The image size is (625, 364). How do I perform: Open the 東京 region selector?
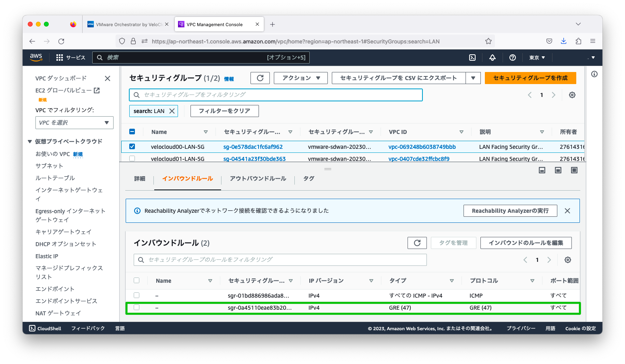[537, 58]
